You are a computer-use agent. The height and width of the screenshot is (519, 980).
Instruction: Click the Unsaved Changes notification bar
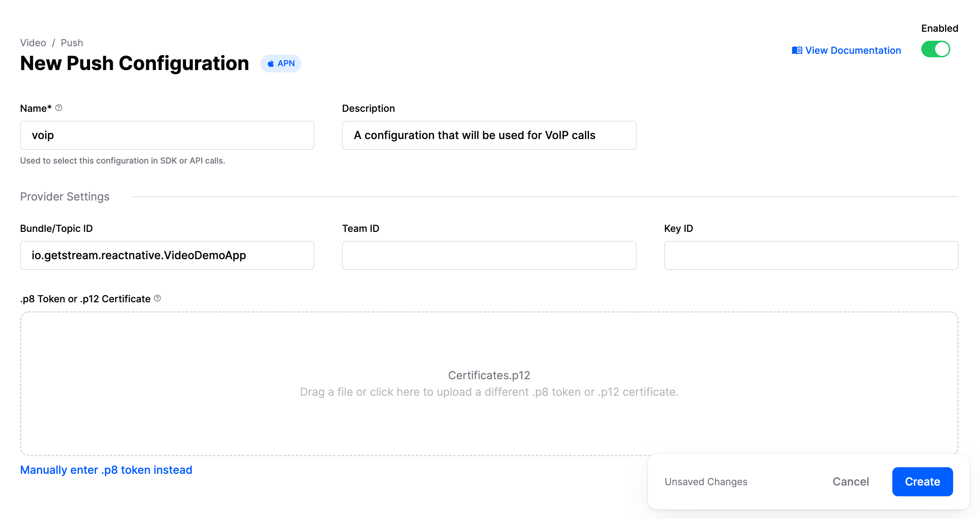point(706,481)
